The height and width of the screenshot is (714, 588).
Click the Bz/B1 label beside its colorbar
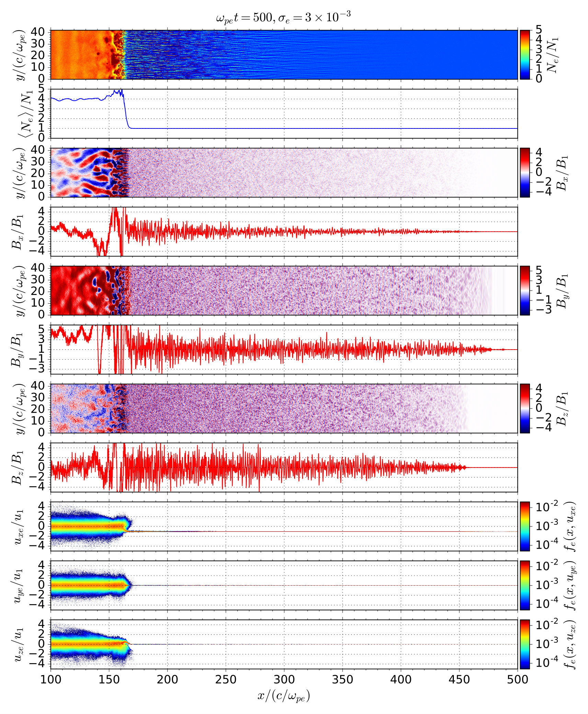pos(562,408)
